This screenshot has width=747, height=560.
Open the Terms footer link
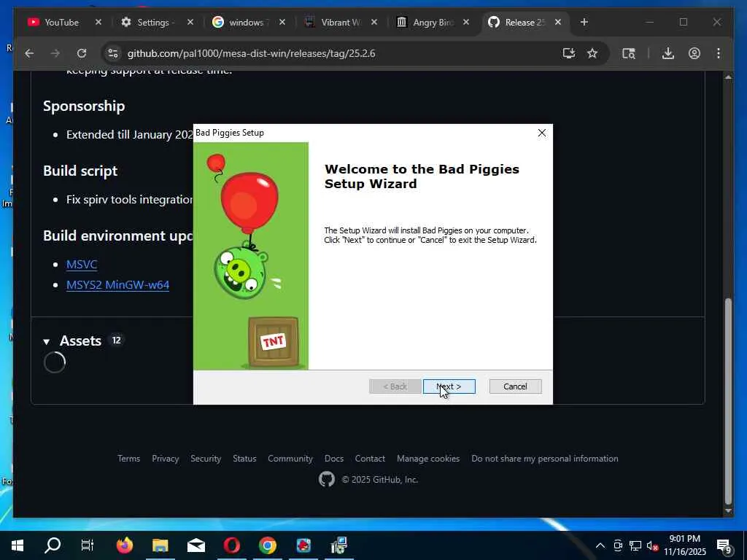(x=128, y=459)
